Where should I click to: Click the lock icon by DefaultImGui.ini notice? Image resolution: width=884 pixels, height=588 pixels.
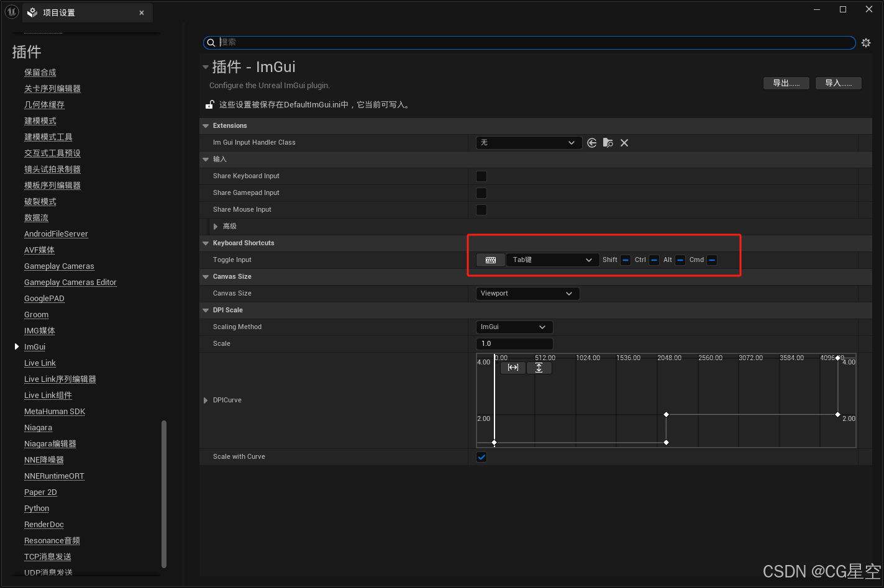[211, 104]
